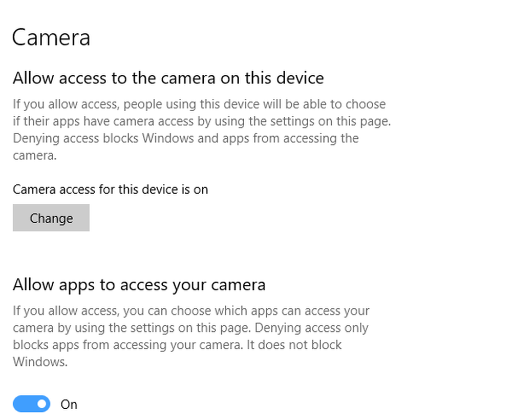Click the lone word "camera." ending the first paragraph
The width and height of the screenshot is (512, 420).
[x=34, y=155]
